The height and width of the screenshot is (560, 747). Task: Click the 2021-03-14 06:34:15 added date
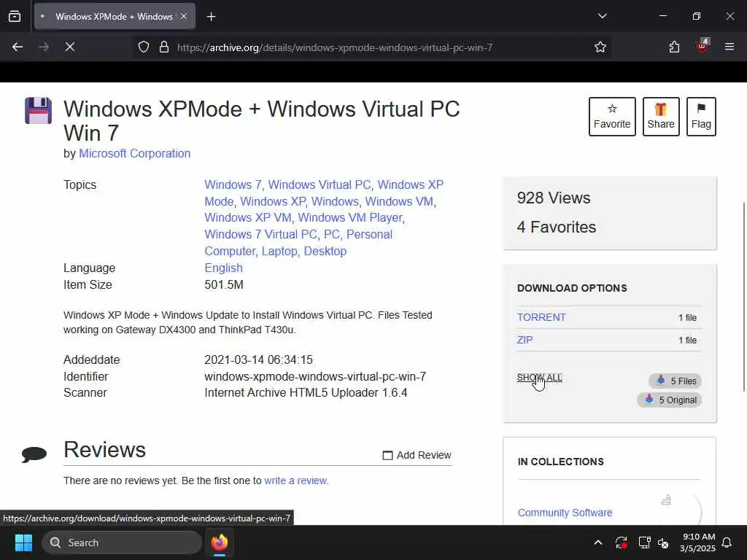pos(259,360)
